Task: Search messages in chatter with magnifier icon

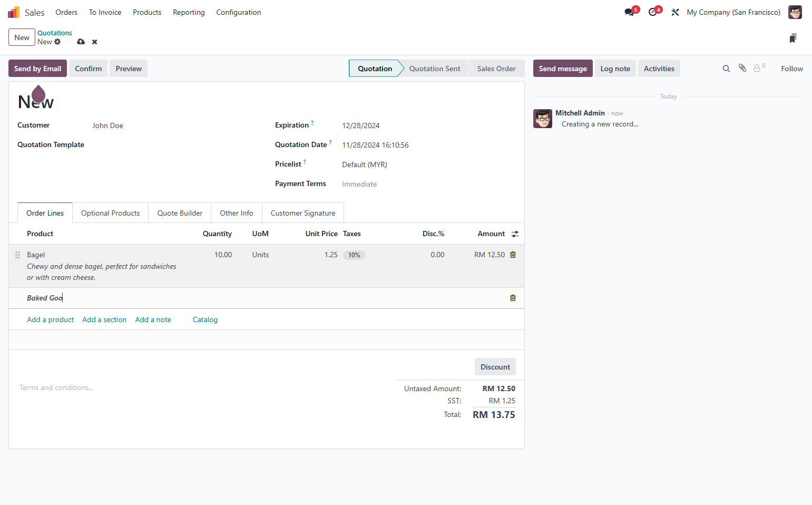Action: coord(726,69)
